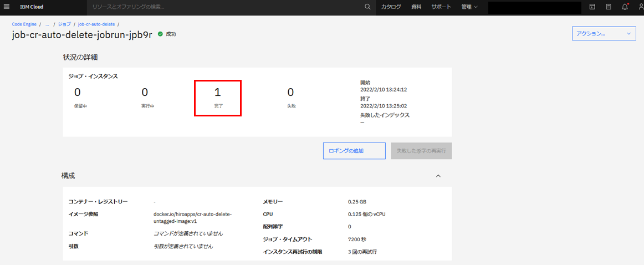
Task: Open the サポート menu item
Action: click(x=441, y=7)
